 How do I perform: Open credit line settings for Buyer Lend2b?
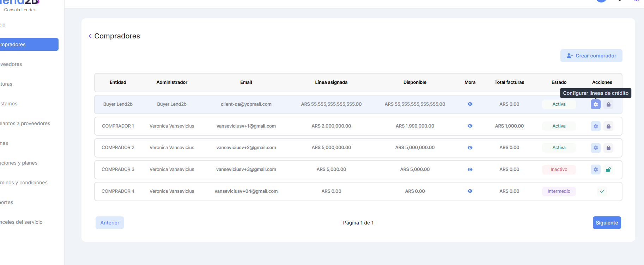[595, 104]
